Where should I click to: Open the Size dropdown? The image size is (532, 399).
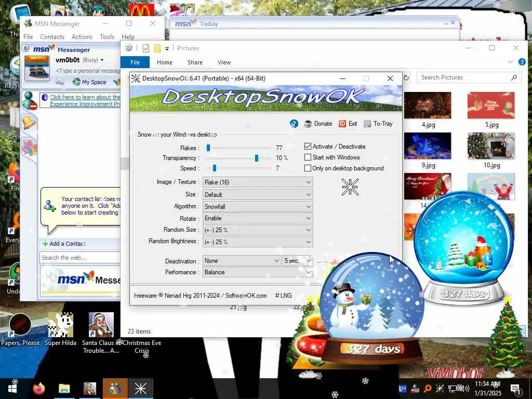click(258, 195)
